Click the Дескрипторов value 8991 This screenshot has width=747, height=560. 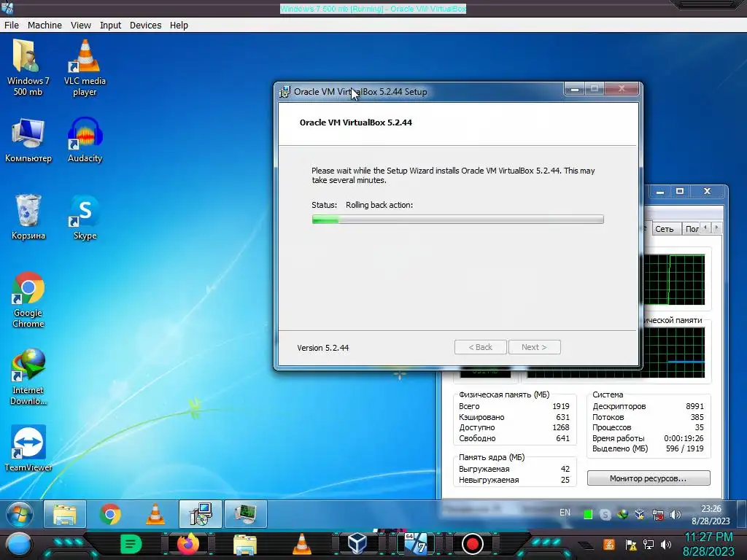click(x=694, y=406)
